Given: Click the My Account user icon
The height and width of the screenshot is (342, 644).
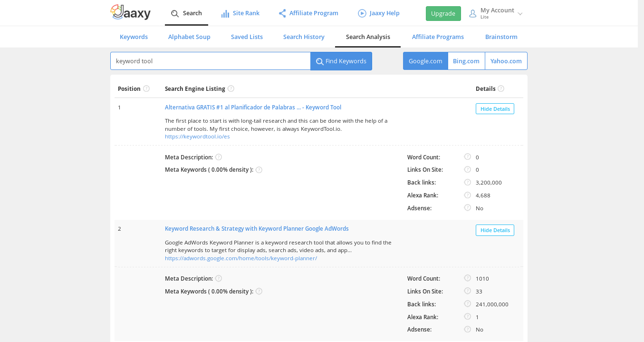Looking at the screenshot, I should [473, 13].
